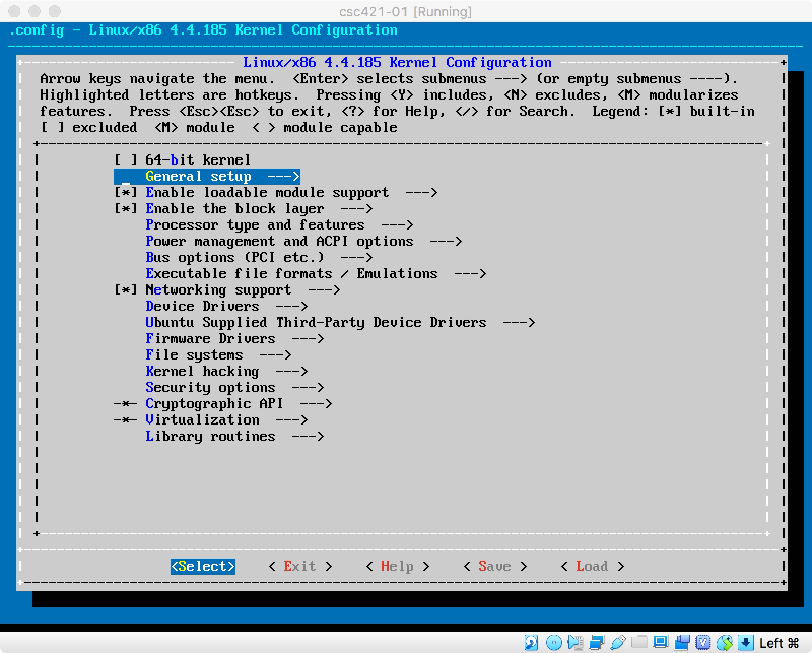Click the Enable the block layer label

coord(234,209)
